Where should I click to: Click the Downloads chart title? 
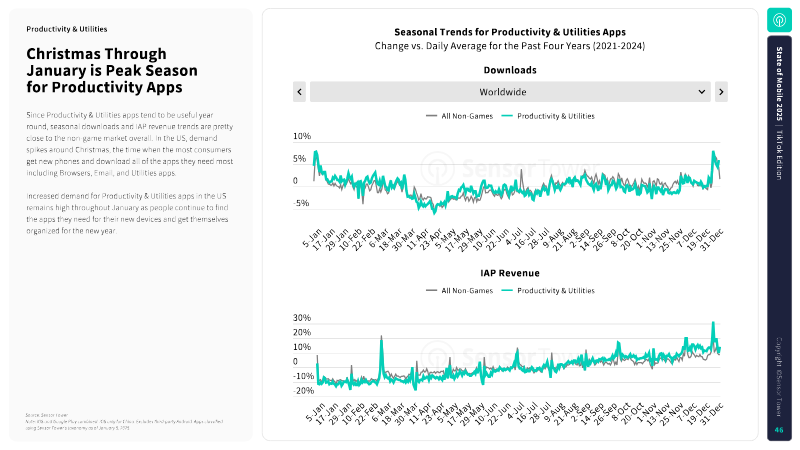[x=510, y=71]
